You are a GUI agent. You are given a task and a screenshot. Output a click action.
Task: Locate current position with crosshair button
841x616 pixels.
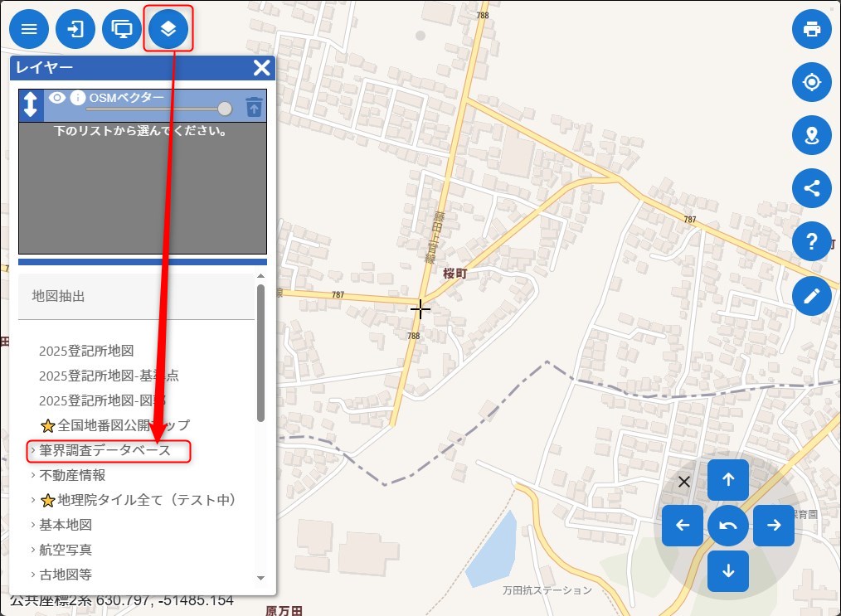point(811,82)
